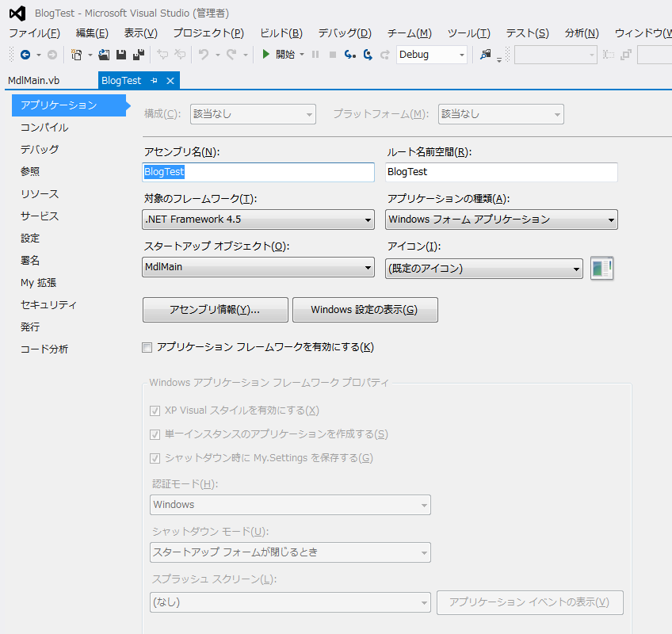Open the icon (既定のアイコン) dropdown
This screenshot has width=672, height=634.
[x=484, y=269]
